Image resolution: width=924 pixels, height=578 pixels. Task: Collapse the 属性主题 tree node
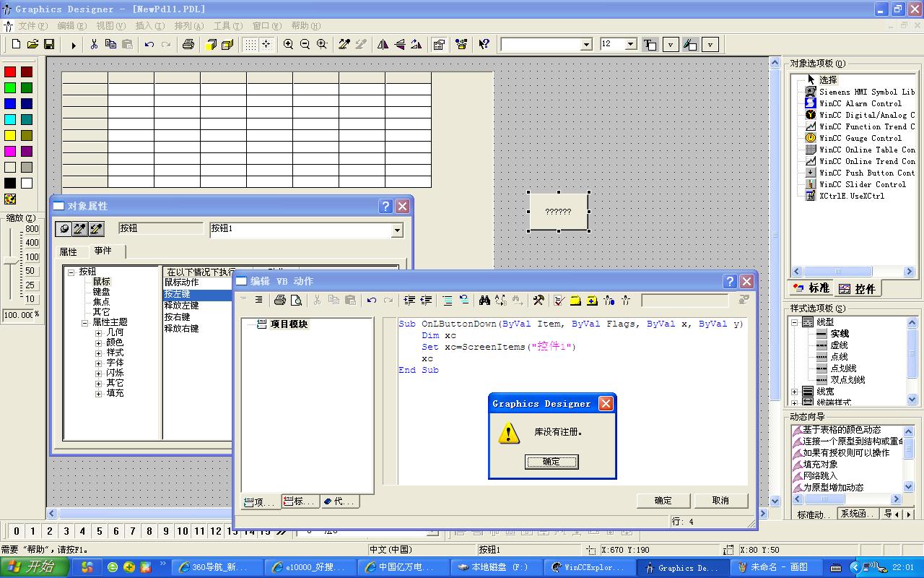click(84, 322)
